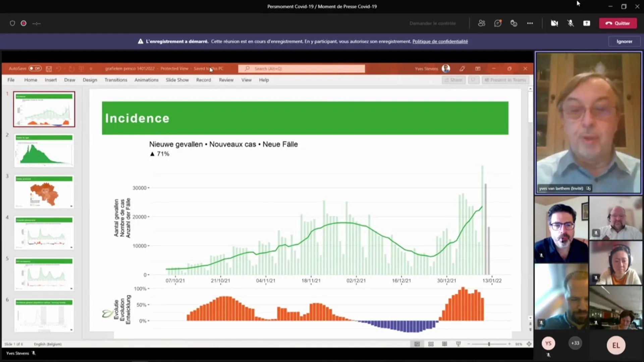Open the reactions and raise hand menu
Screen dimensions: 644x362
coord(514,23)
